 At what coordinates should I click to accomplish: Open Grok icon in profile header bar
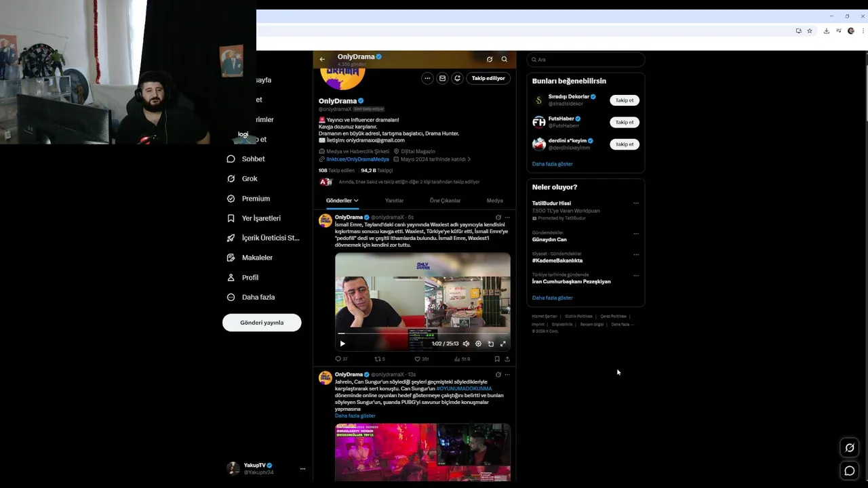(490, 60)
